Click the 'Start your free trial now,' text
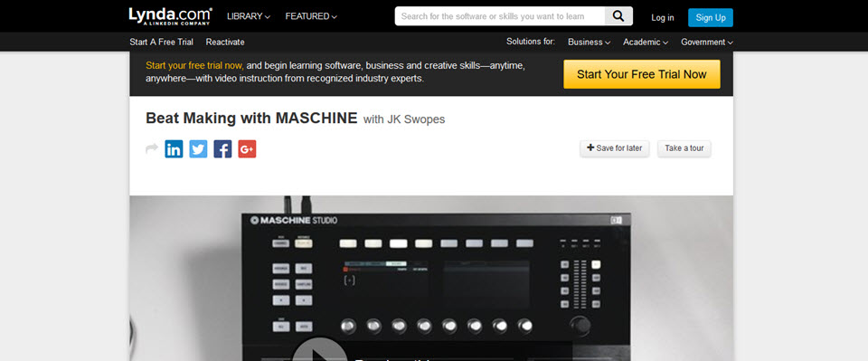868x361 pixels. pyautogui.click(x=195, y=65)
